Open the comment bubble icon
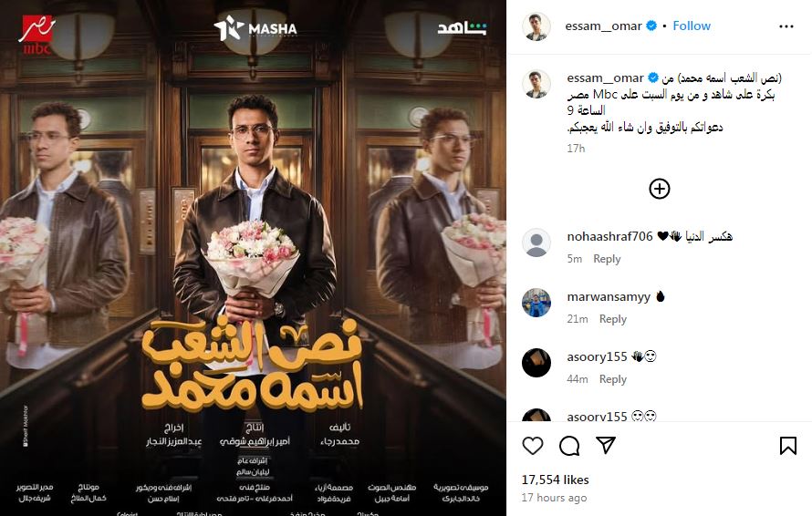 pos(569,446)
